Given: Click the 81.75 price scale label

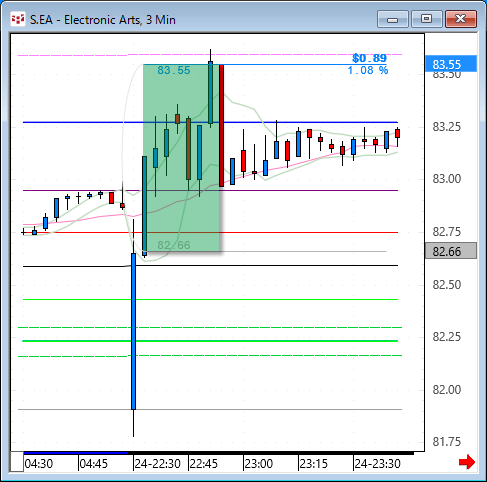Looking at the screenshot, I should click(447, 442).
